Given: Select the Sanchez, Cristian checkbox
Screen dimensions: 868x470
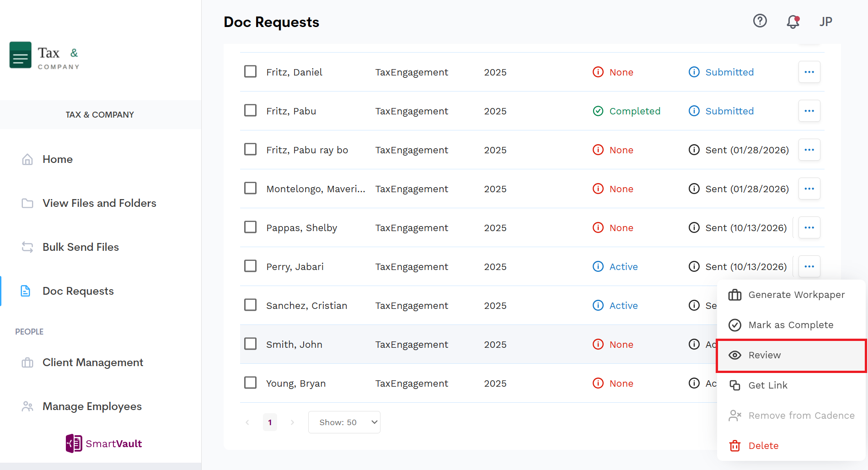Looking at the screenshot, I should coord(250,305).
